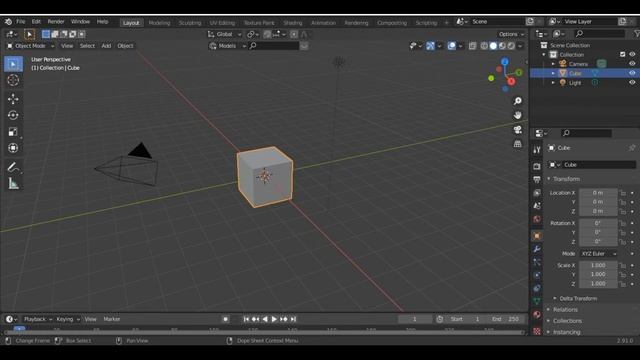The image size is (640, 360).
Task: Open the View Layer properties tab
Action: point(537,193)
